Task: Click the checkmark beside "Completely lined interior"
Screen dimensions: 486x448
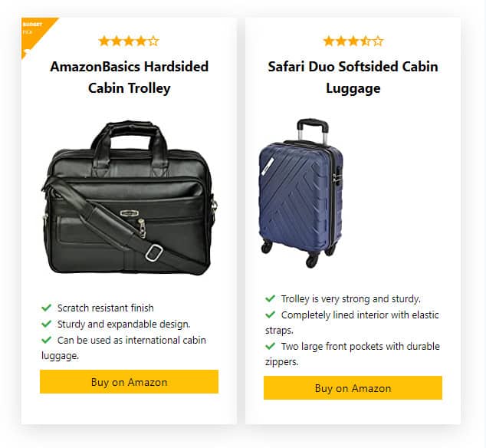Action: tap(271, 315)
